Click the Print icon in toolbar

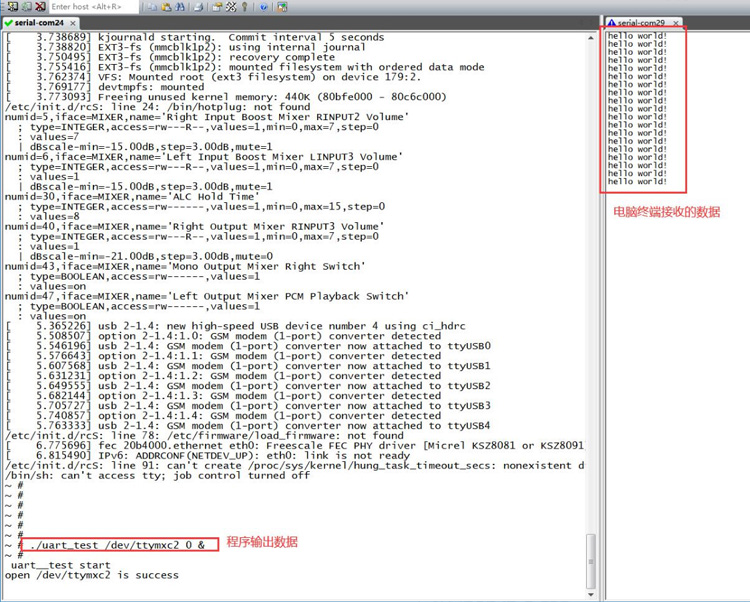(198, 7)
